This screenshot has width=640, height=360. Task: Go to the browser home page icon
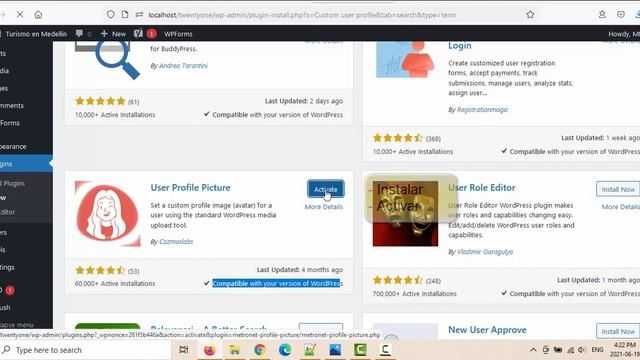[38, 15]
